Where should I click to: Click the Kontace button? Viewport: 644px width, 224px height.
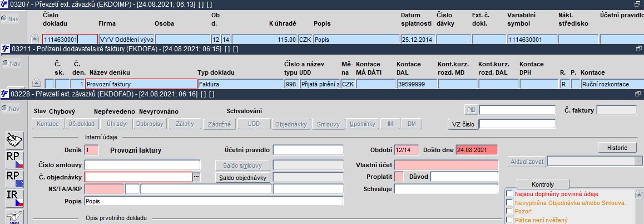click(x=48, y=124)
